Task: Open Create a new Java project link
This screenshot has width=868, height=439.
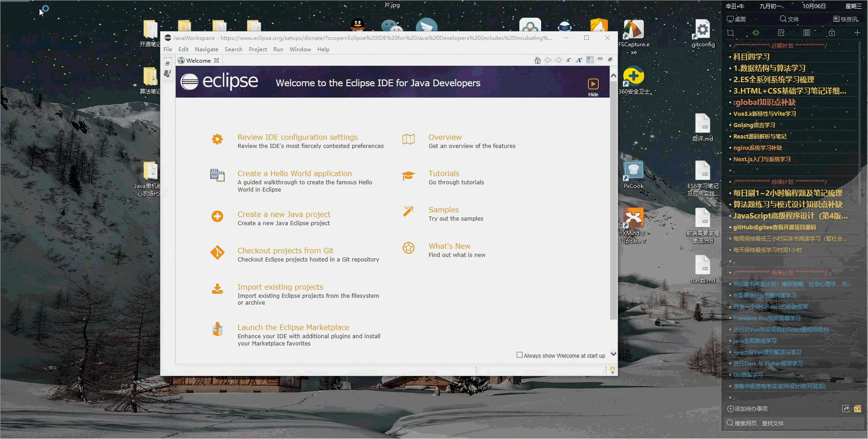Action: (x=284, y=214)
